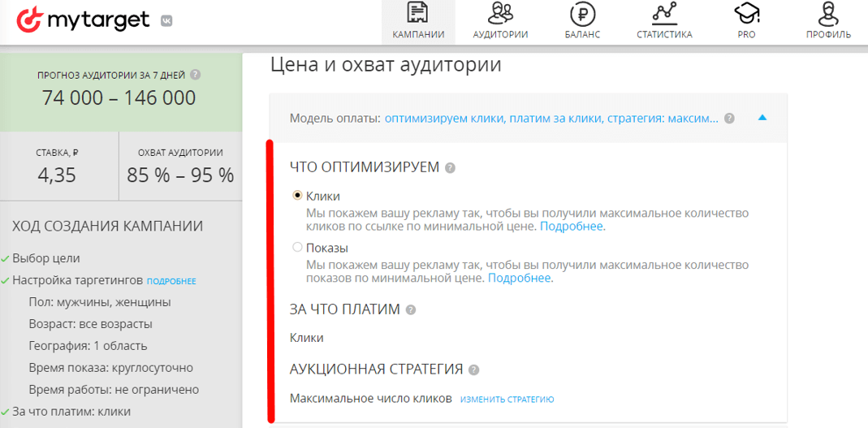
Task: Click help icon beside За что платим
Action: 411,309
